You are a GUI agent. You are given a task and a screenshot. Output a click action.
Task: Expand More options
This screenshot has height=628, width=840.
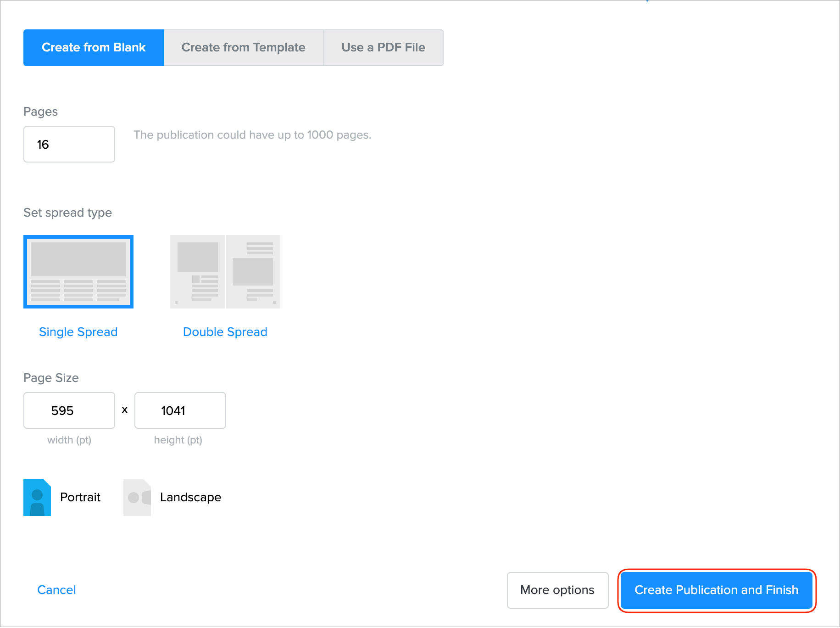[x=557, y=590]
